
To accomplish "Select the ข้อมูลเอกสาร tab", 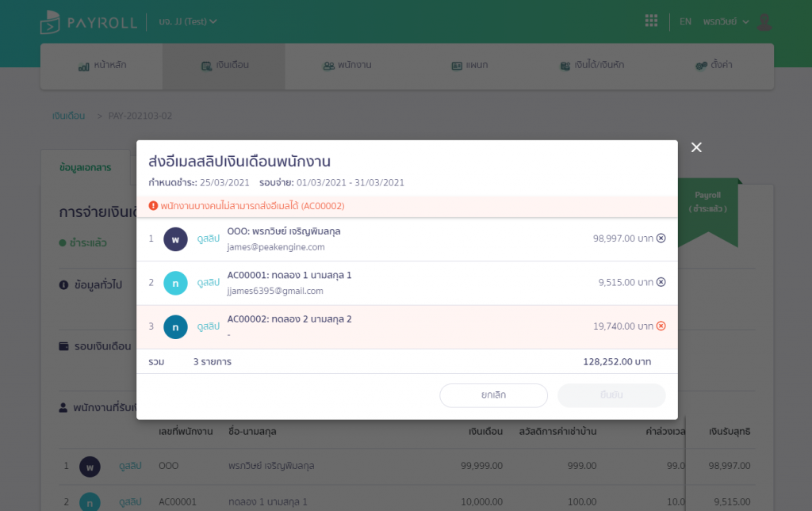I will point(85,167).
